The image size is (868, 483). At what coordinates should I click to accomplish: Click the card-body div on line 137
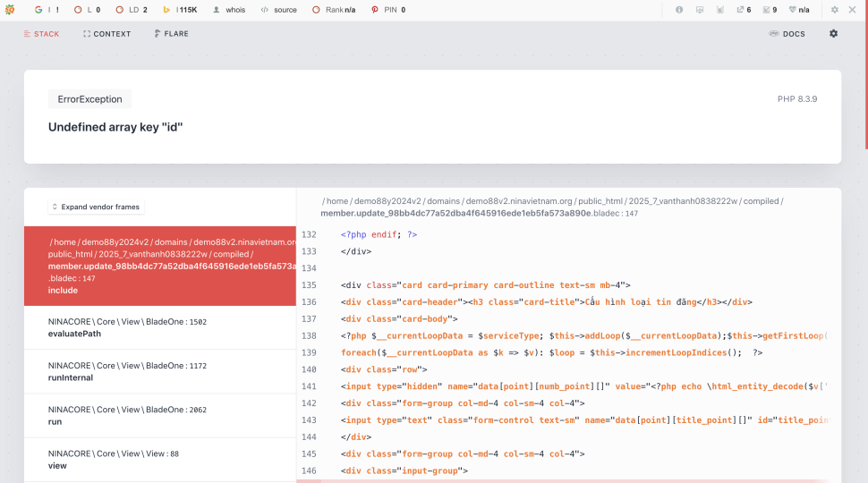pos(399,318)
